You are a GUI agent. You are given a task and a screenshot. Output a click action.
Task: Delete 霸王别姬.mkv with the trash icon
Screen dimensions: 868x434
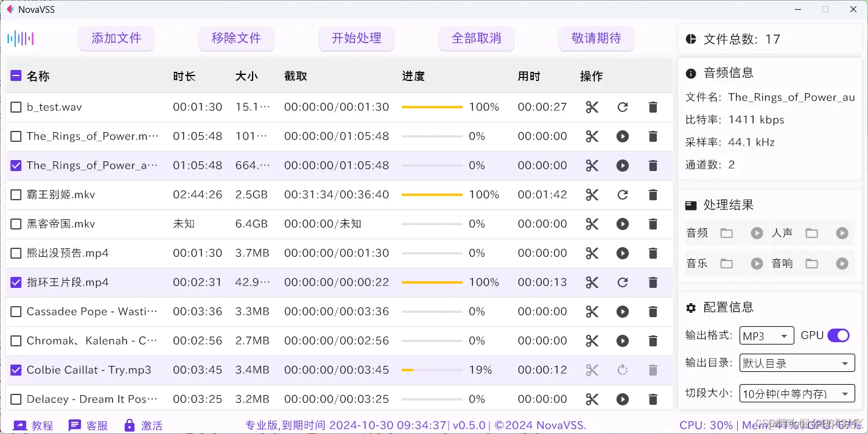click(653, 195)
